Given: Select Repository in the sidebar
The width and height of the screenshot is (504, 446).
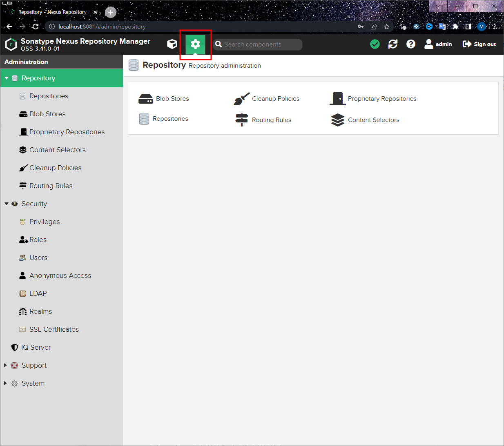Looking at the screenshot, I should pos(62,78).
